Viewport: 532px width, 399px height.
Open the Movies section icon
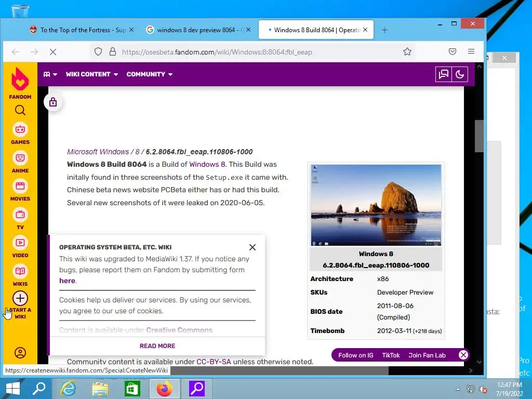[x=20, y=186]
